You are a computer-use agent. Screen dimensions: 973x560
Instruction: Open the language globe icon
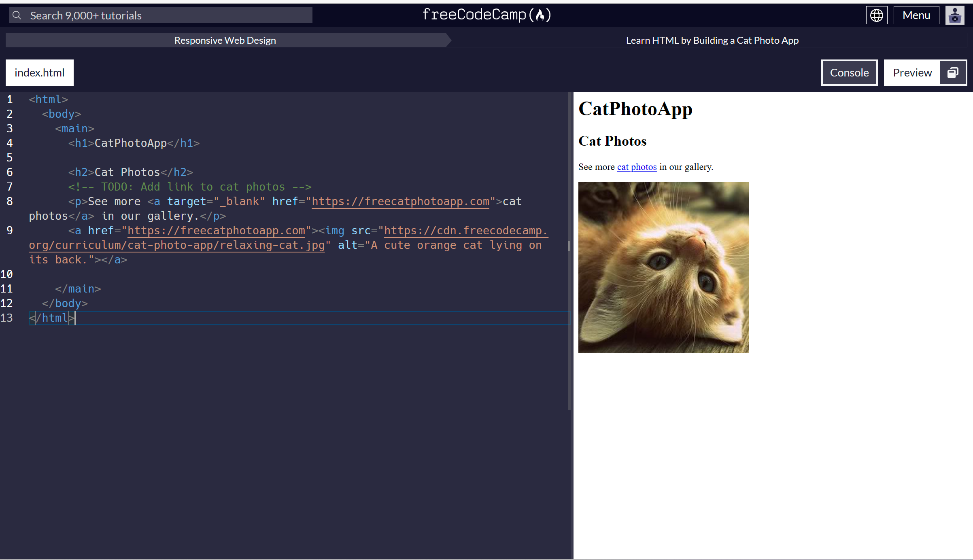[876, 15]
